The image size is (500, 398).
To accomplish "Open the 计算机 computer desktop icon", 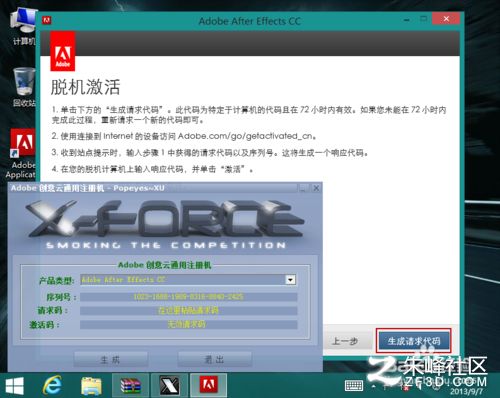I will coord(23,27).
